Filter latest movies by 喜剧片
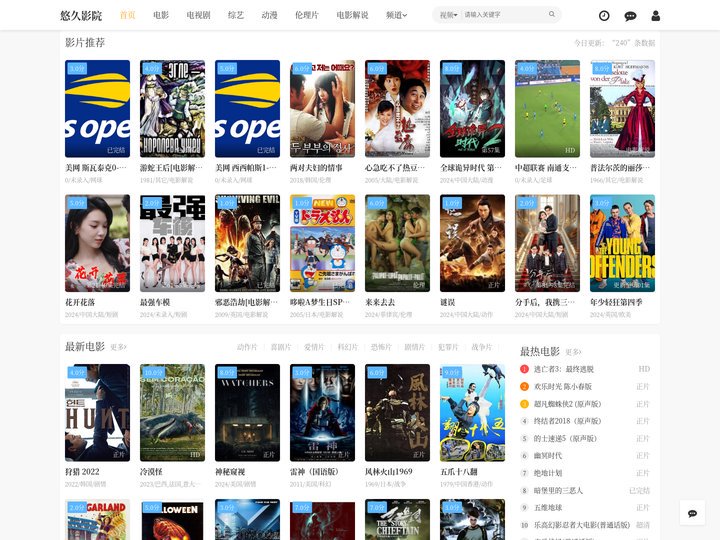720x540 pixels. point(281,347)
